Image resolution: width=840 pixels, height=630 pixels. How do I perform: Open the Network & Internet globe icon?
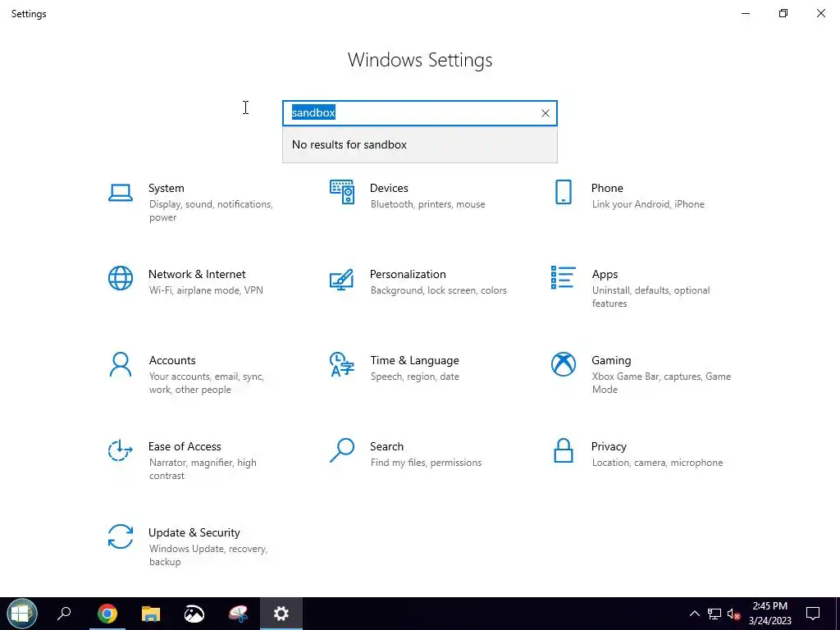(x=120, y=278)
